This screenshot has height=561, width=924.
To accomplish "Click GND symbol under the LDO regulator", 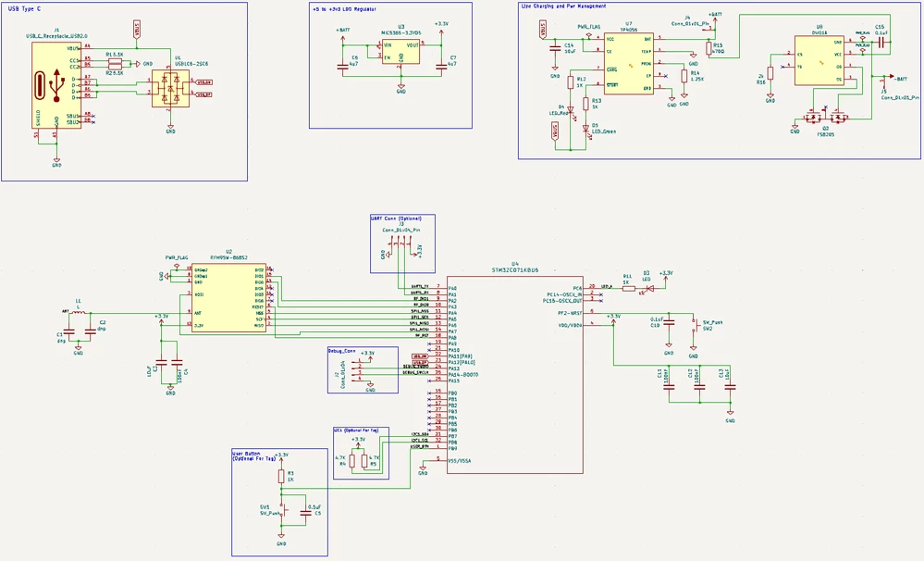I will pyautogui.click(x=400, y=89).
